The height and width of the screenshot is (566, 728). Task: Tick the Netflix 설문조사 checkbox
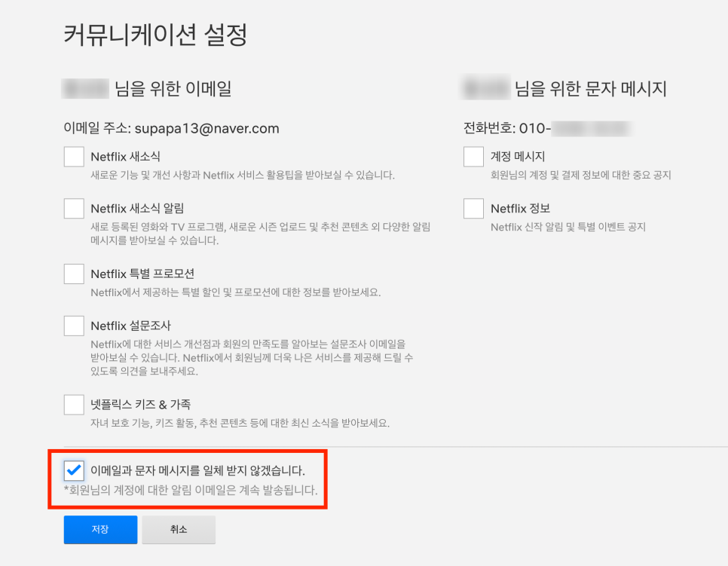pos(74,326)
